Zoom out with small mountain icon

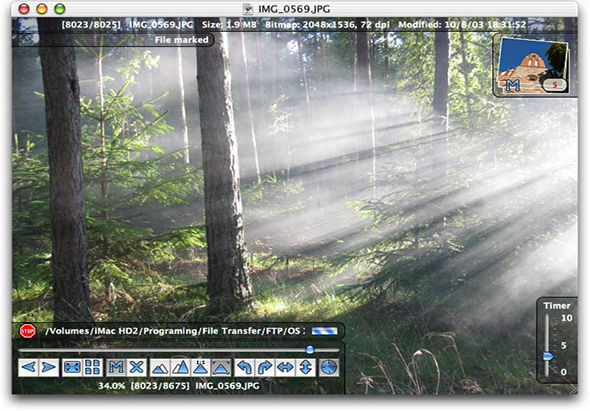click(x=160, y=367)
